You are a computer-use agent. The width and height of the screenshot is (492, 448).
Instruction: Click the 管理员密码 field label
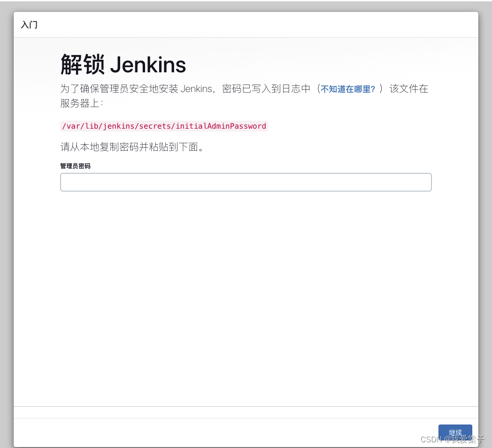point(75,166)
